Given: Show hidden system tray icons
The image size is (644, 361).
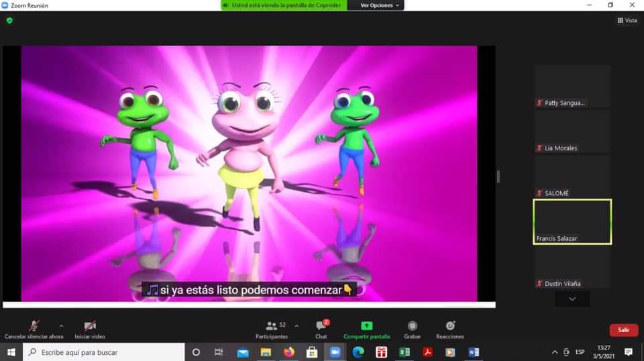Looking at the screenshot, I should [x=555, y=352].
